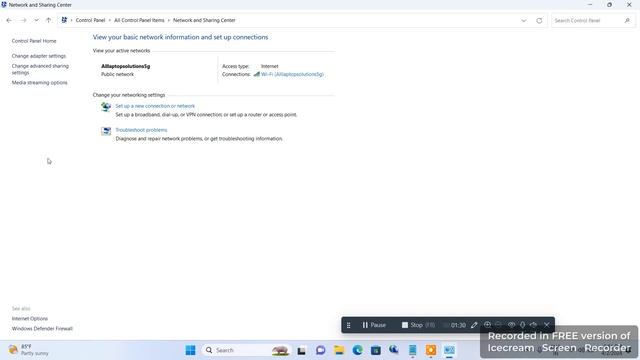Screen dimensions: 640x360
Task: Go up one level with Up arrow
Action: point(49,20)
